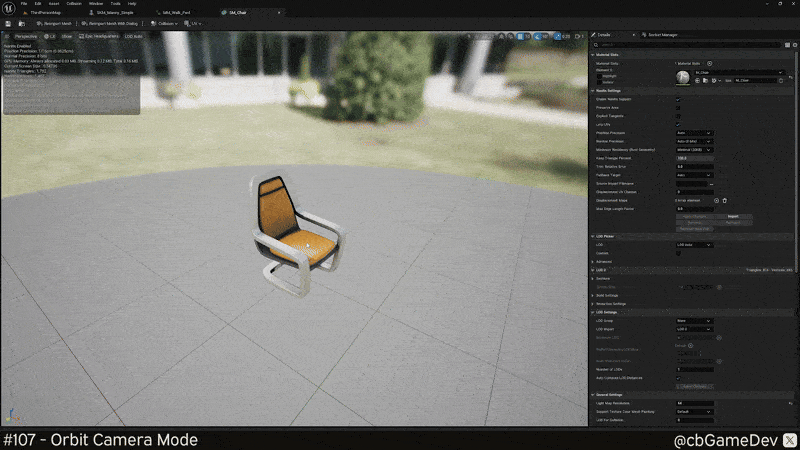Toggle Enable Nanite Support checkbox
This screenshot has width=800, height=450.
678,99
